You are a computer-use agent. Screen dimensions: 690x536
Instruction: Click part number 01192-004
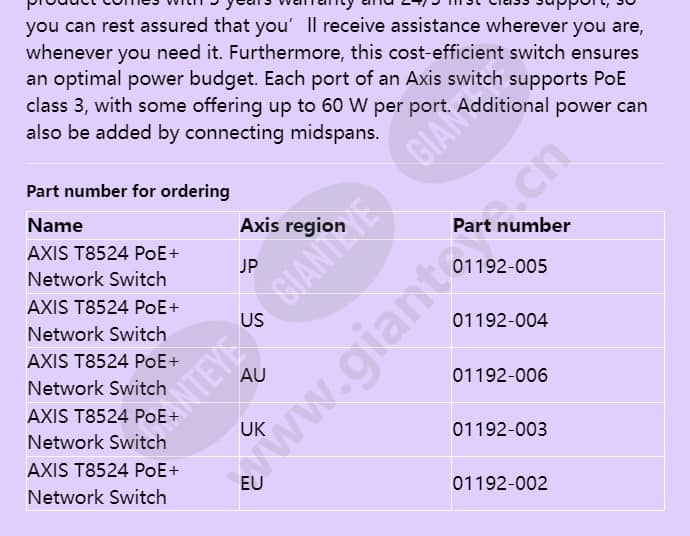click(x=500, y=320)
